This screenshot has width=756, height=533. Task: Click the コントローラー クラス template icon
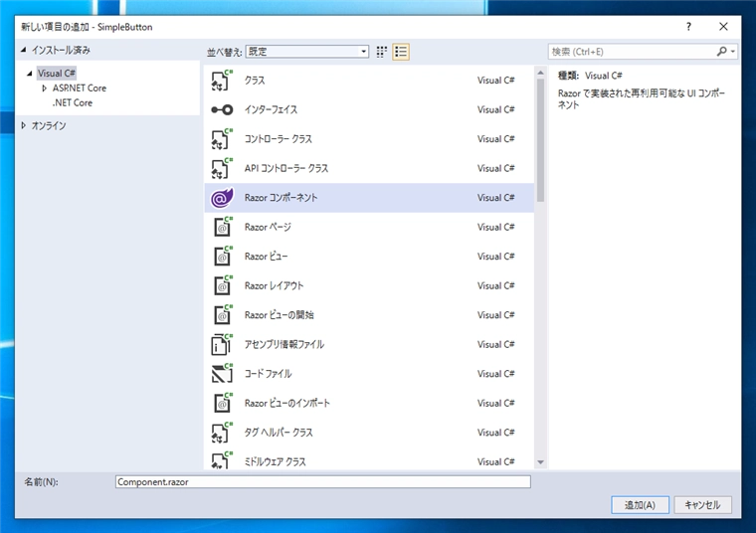click(222, 139)
